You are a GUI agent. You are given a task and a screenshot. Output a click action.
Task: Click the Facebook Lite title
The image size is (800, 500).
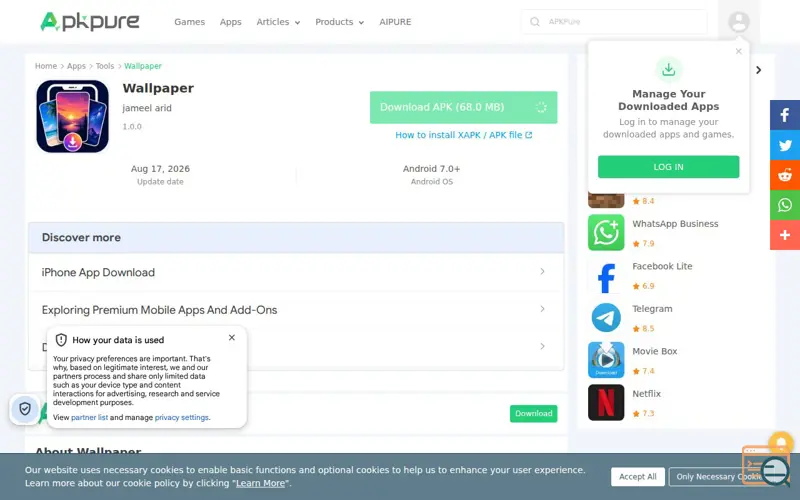pyautogui.click(x=662, y=266)
